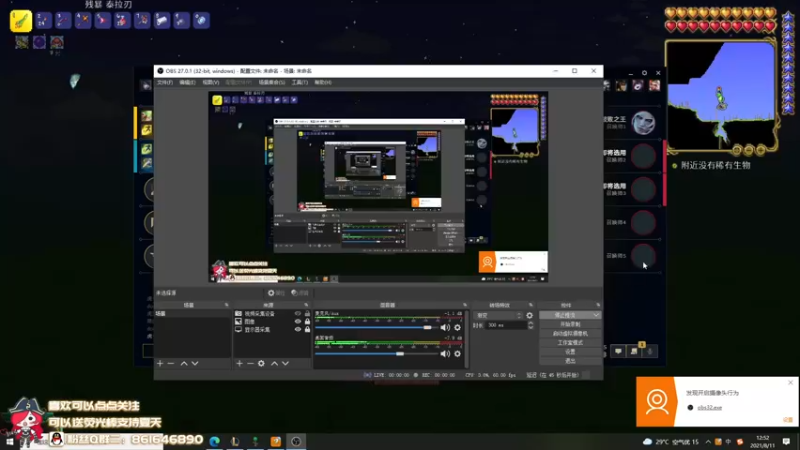Select the 视频采集设备 source row
The image size is (800, 450).
[x=272, y=314]
